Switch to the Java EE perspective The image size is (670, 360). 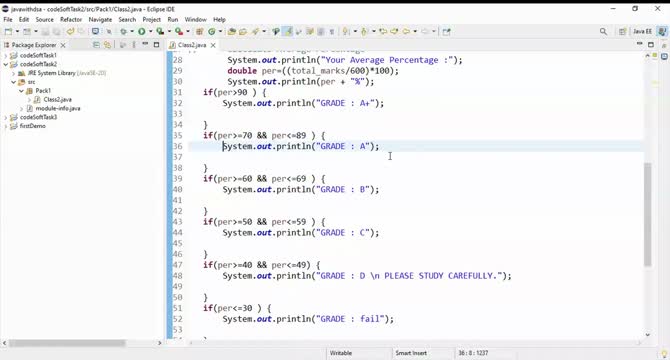coord(642,31)
